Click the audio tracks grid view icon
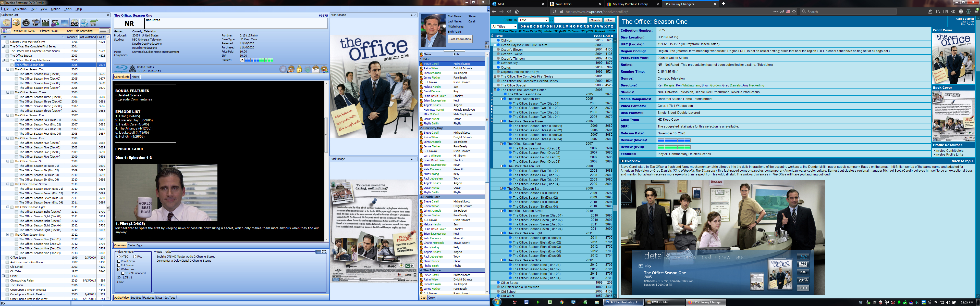This screenshot has width=980, height=306. click(324, 252)
